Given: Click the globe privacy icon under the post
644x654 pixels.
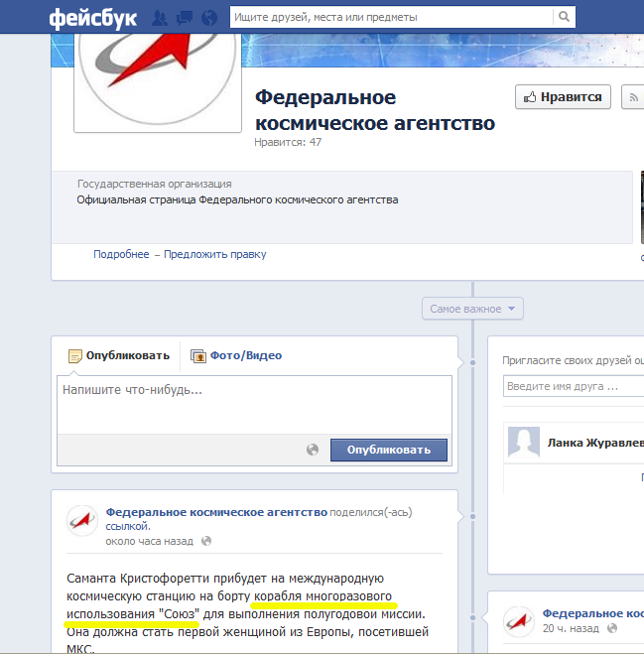Looking at the screenshot, I should pyautogui.click(x=206, y=541).
